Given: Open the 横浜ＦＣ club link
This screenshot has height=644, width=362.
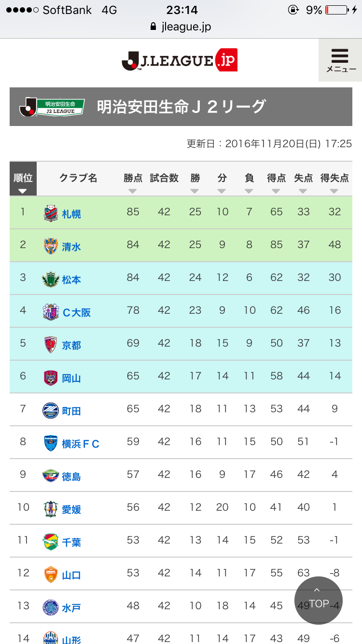Looking at the screenshot, I should (81, 444).
